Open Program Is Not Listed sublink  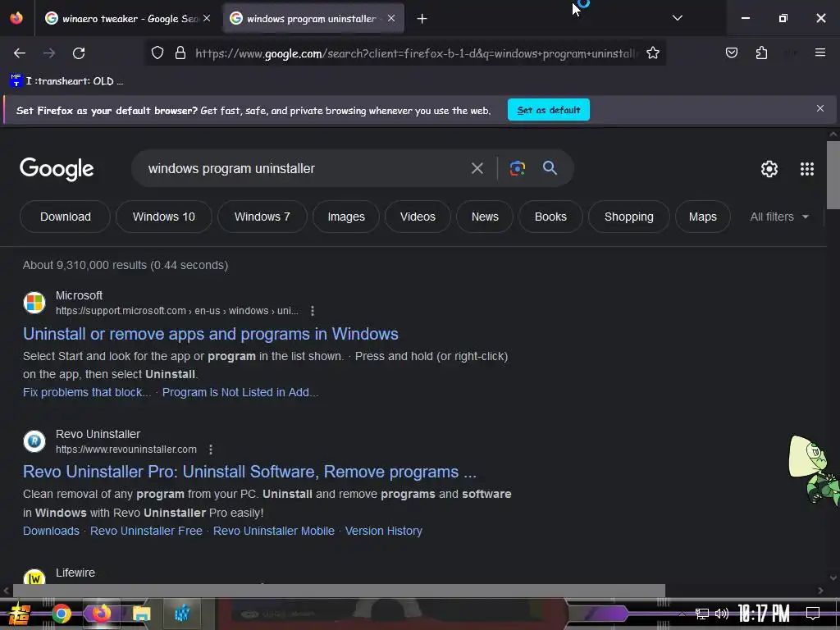[x=240, y=392]
